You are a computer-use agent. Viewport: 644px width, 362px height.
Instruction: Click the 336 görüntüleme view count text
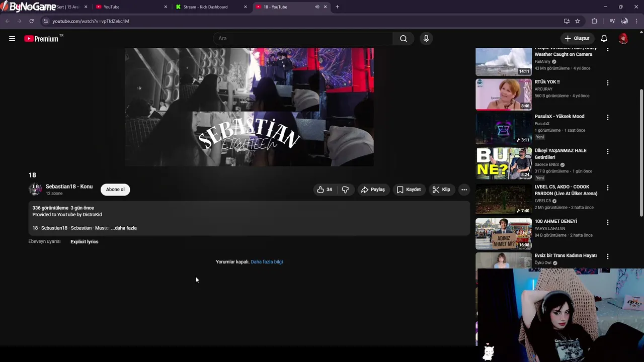pyautogui.click(x=50, y=208)
